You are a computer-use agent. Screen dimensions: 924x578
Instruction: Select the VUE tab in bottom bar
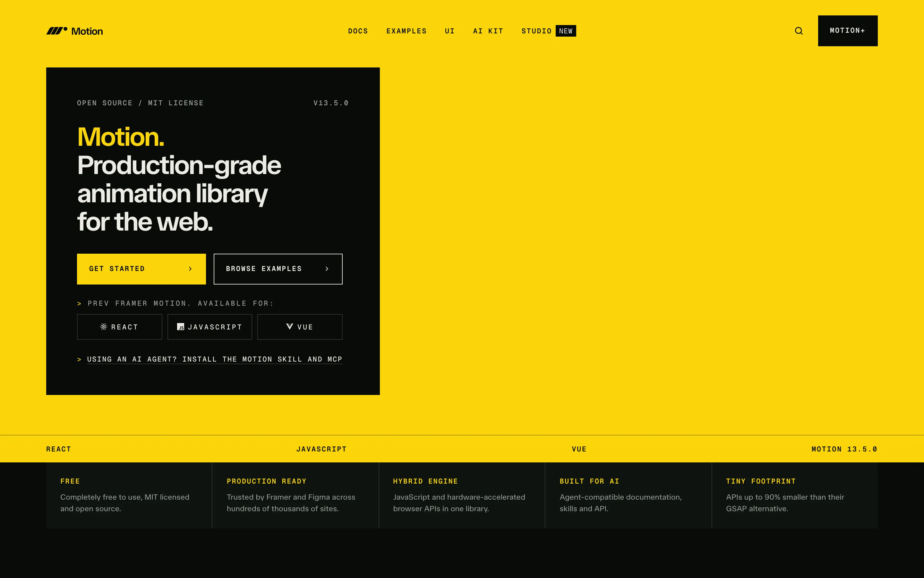click(x=579, y=449)
